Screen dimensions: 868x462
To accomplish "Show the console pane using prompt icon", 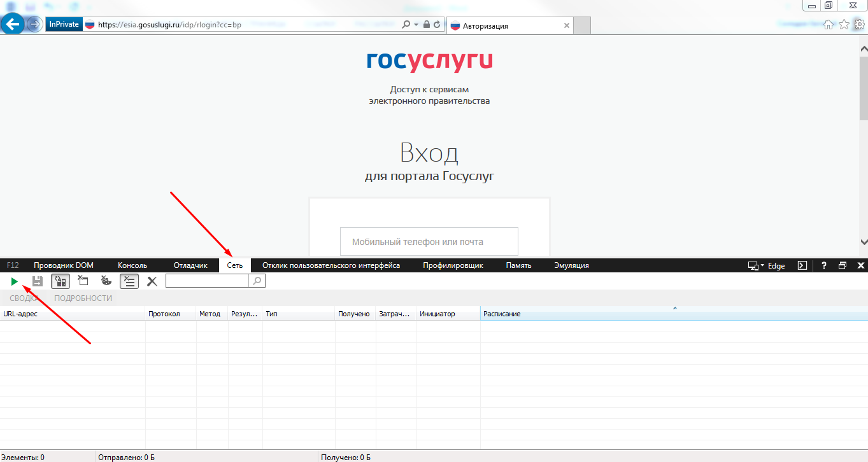I will [x=803, y=265].
